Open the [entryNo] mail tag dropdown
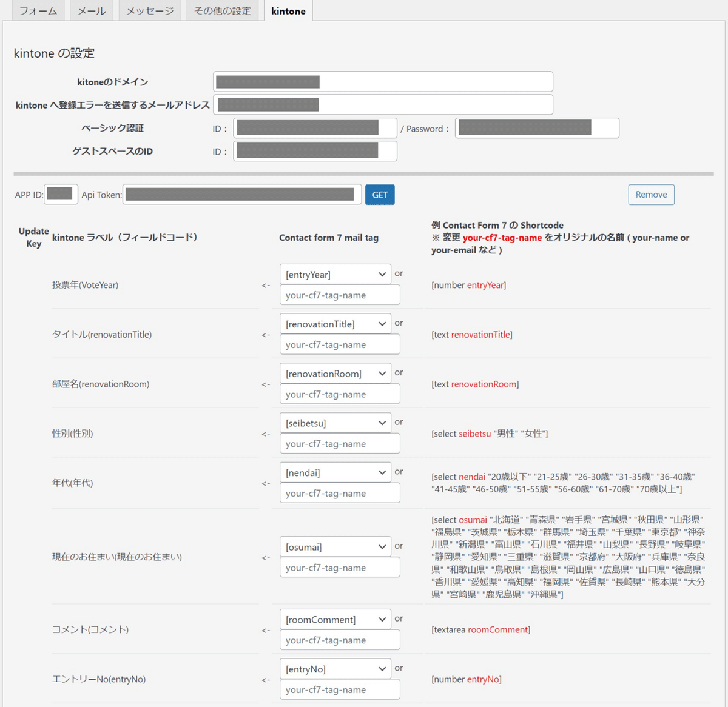This screenshot has width=728, height=707. [x=335, y=669]
